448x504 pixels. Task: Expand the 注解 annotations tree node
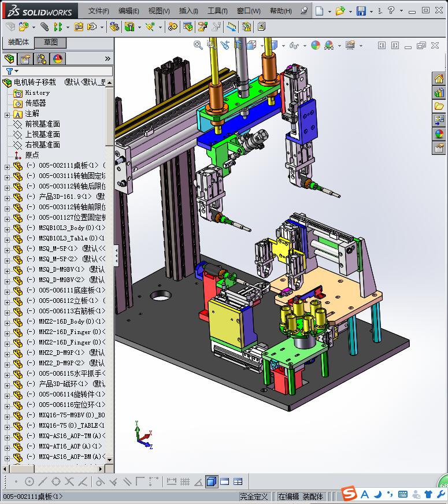tap(7, 115)
